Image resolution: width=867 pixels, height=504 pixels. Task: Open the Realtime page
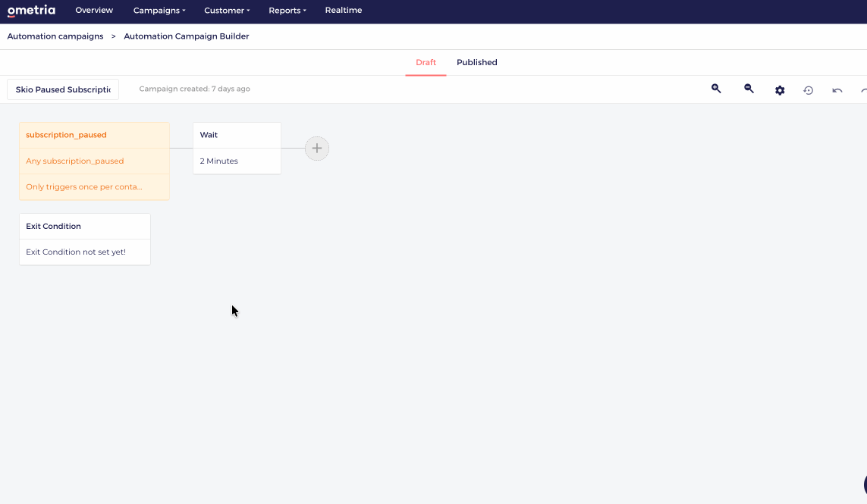[344, 10]
